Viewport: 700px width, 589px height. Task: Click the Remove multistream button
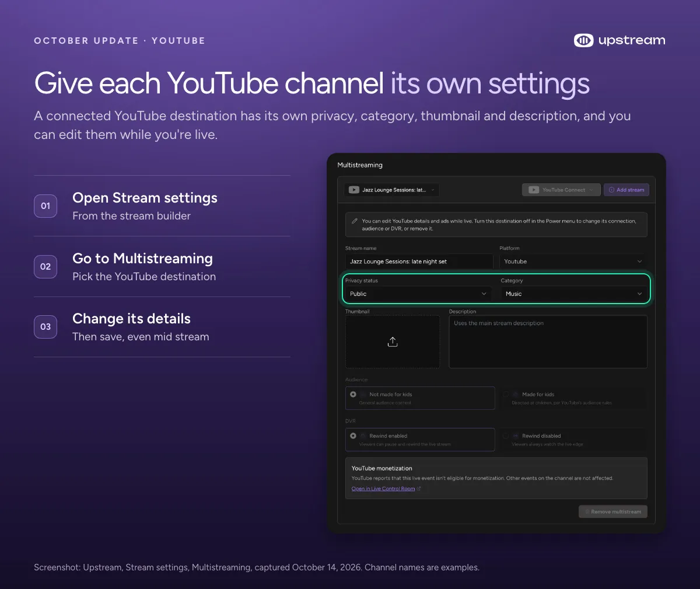click(613, 511)
